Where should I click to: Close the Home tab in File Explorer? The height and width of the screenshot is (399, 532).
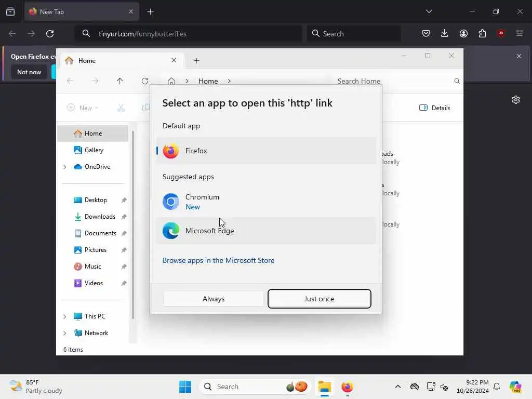click(x=174, y=60)
